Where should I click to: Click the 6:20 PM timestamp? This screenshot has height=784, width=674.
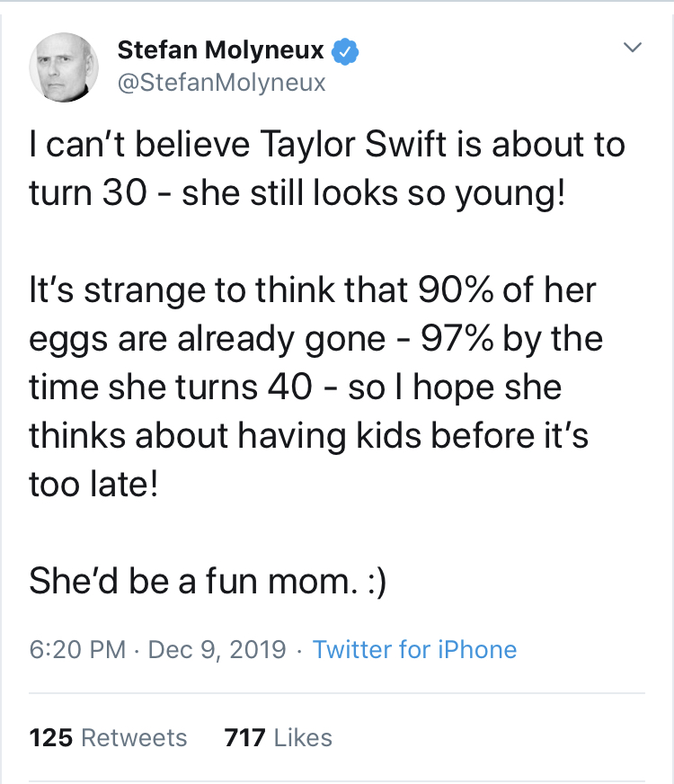[x=77, y=650]
